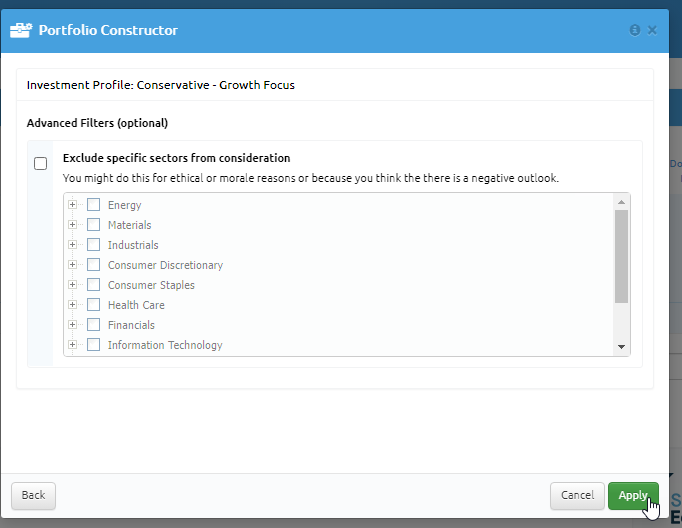Expand the Industrials plus icon

pyautogui.click(x=73, y=244)
